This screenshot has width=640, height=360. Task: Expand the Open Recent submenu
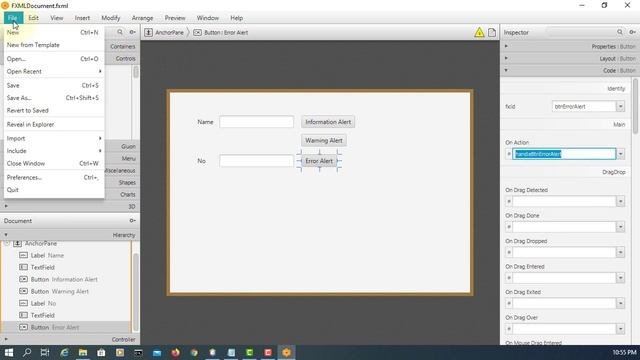pos(54,71)
